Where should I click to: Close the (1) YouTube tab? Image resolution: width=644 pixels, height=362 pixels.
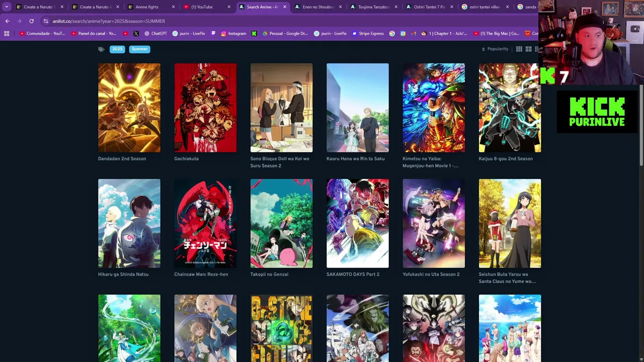click(x=229, y=7)
